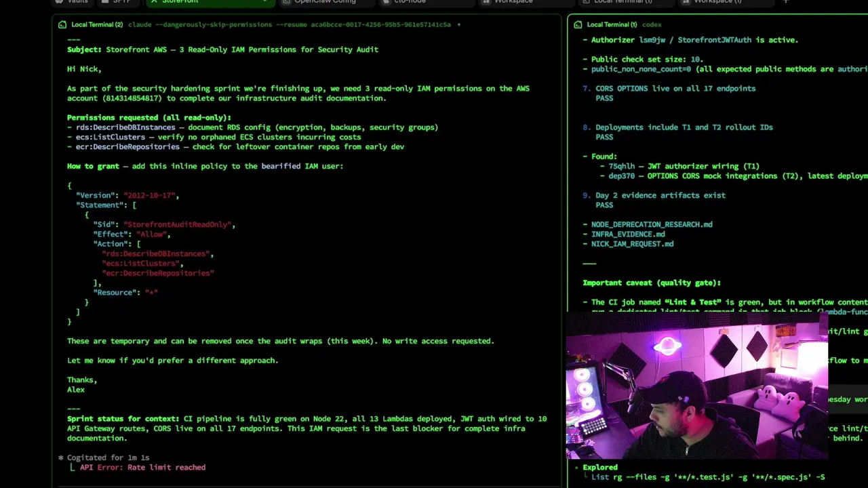Click NICK_IAM_REQUEST.md file name
The height and width of the screenshot is (488, 868).
tap(632, 244)
